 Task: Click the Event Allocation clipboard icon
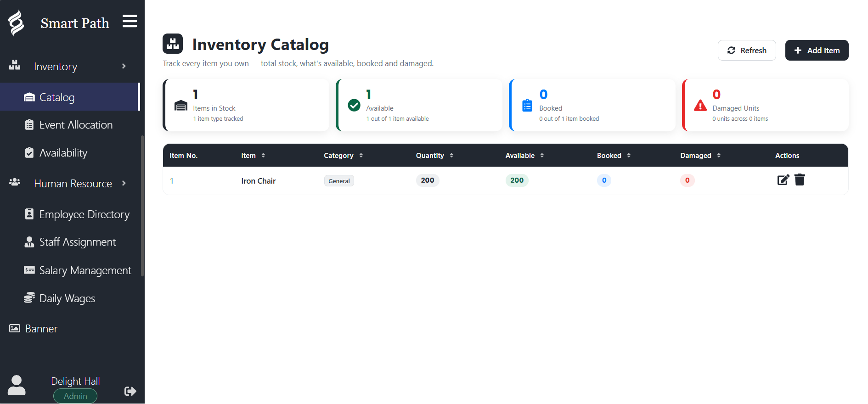point(29,124)
